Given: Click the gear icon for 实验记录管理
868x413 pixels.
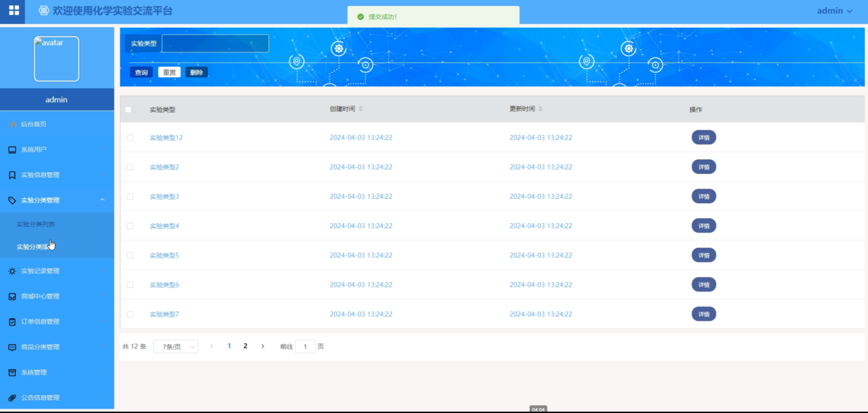Looking at the screenshot, I should pos(12,271).
